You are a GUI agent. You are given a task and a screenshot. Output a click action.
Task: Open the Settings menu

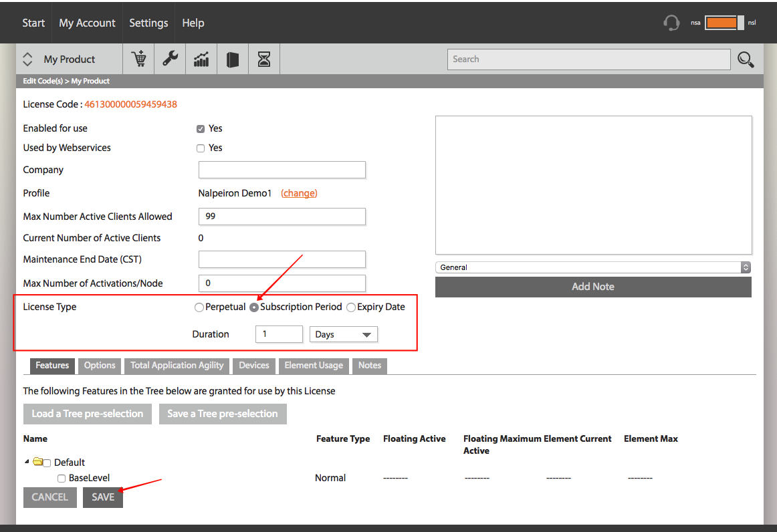tap(148, 23)
